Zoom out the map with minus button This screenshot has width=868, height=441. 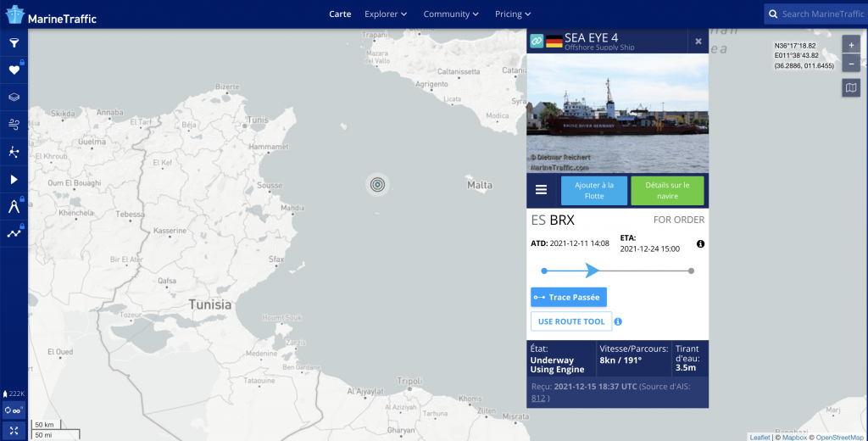(x=851, y=63)
